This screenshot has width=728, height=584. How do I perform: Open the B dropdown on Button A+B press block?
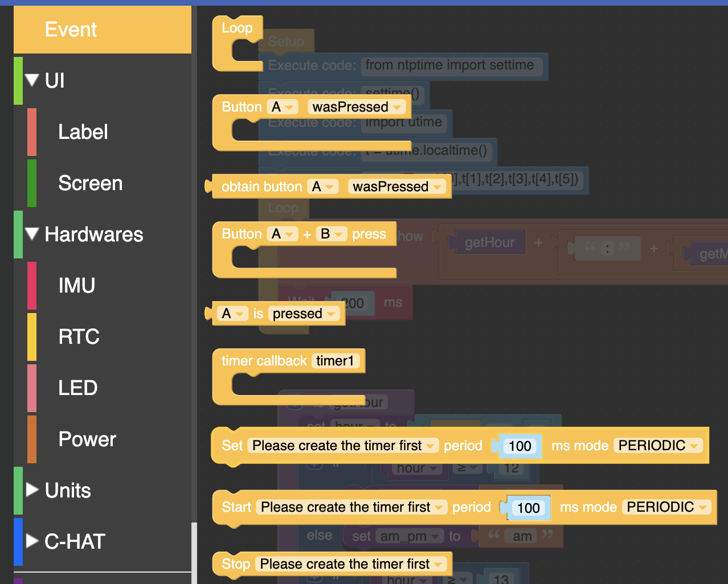click(332, 233)
